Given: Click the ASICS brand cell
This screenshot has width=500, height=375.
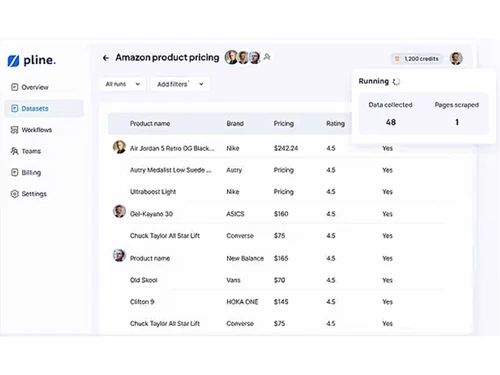Looking at the screenshot, I should pos(235,214).
